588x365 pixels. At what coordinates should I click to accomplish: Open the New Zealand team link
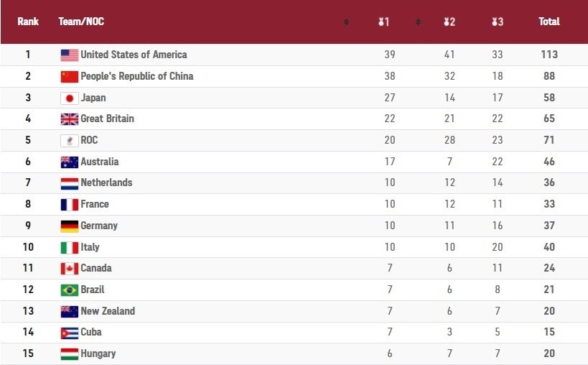(108, 311)
